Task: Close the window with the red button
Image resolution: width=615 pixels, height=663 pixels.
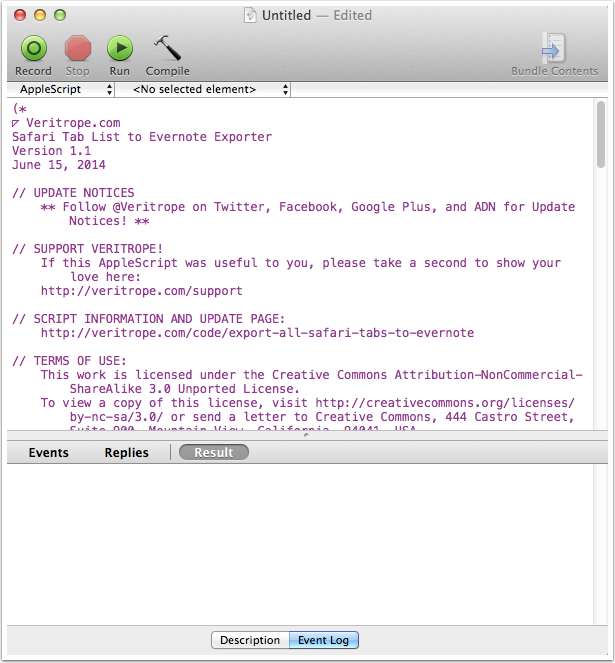Action: point(20,15)
